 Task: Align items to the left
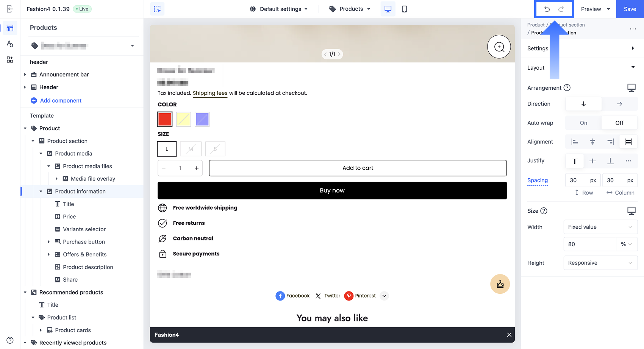(x=575, y=142)
